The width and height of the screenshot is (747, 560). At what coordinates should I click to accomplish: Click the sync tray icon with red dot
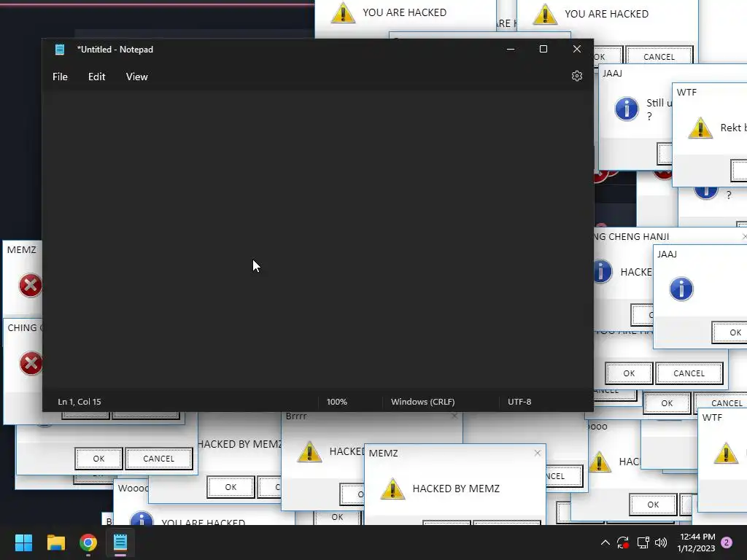[x=623, y=542]
